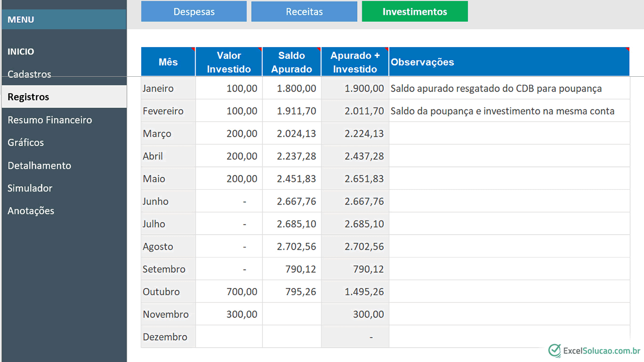The image size is (644, 362).
Task: Select total cell 1.495,26
Action: click(x=355, y=292)
